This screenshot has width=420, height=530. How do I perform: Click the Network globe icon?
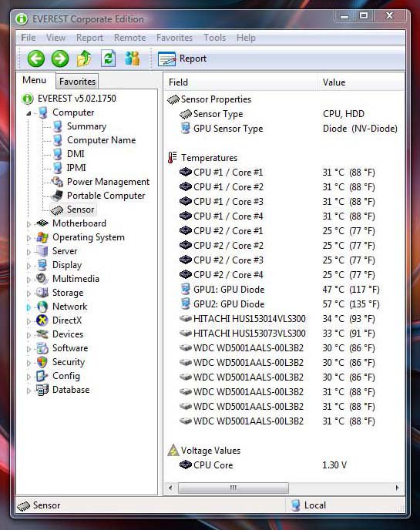[42, 307]
